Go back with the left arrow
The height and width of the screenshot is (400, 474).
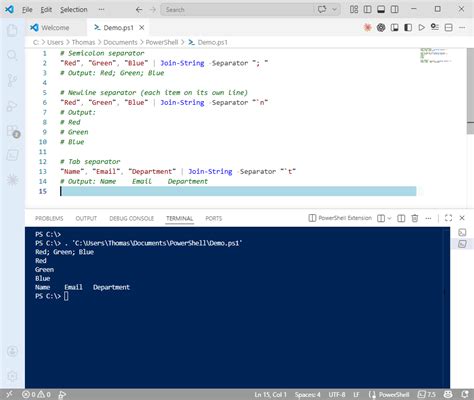click(139, 10)
